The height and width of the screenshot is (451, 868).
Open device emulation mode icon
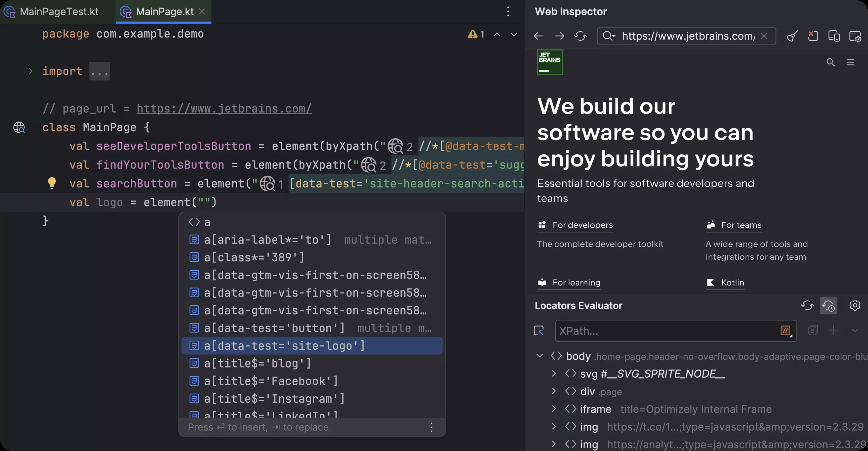pos(834,36)
